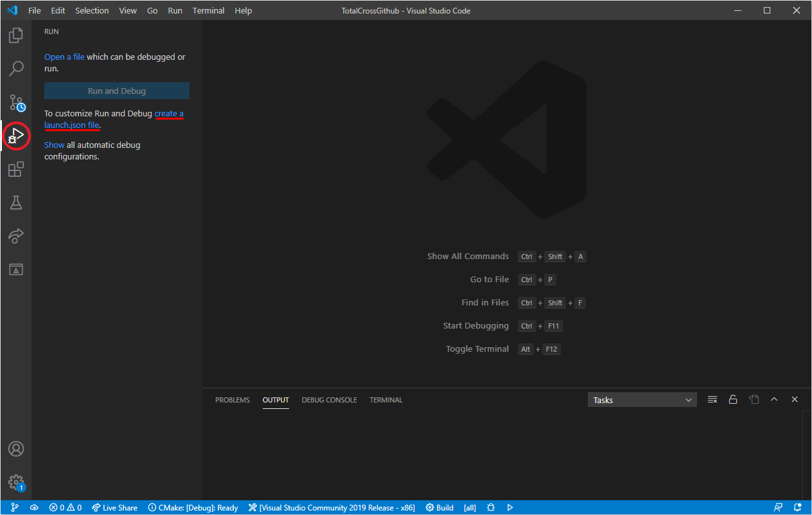Image resolution: width=812 pixels, height=515 pixels.
Task: Open the output log in editor
Action: point(754,399)
